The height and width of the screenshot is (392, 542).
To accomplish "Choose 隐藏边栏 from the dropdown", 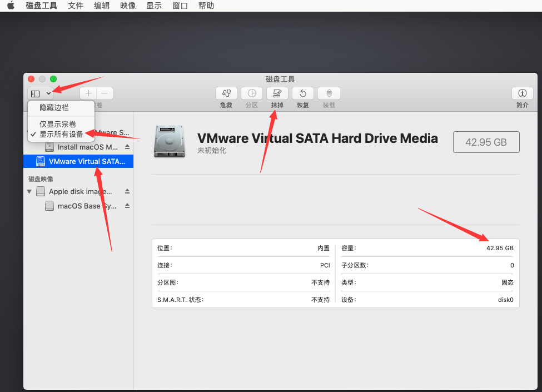I will point(54,107).
